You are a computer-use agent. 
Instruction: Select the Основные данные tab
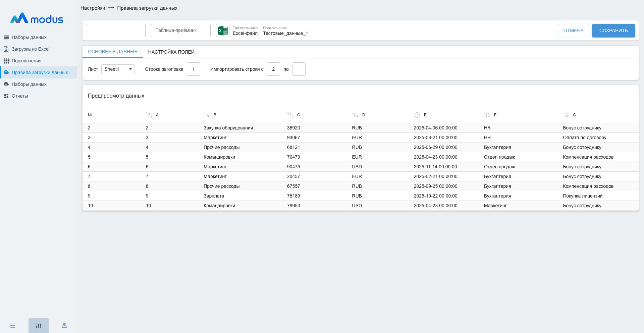coord(112,52)
